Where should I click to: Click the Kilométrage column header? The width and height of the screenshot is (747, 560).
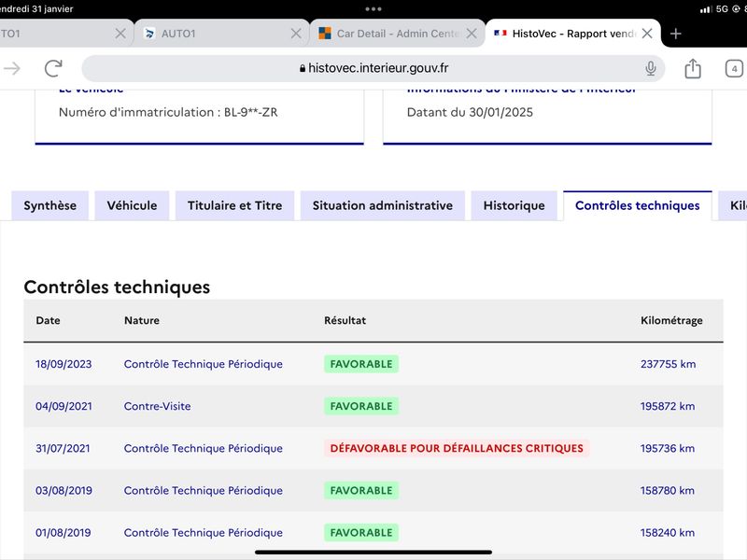click(671, 320)
